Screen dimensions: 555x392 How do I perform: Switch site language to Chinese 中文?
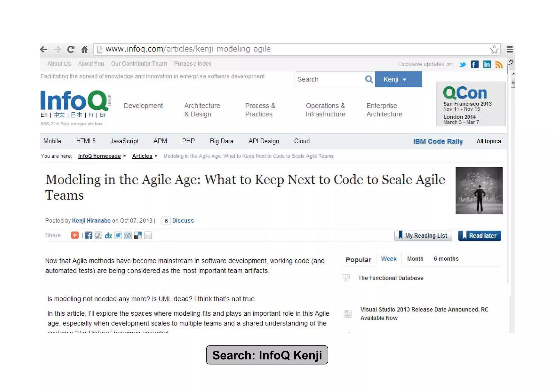tap(59, 115)
